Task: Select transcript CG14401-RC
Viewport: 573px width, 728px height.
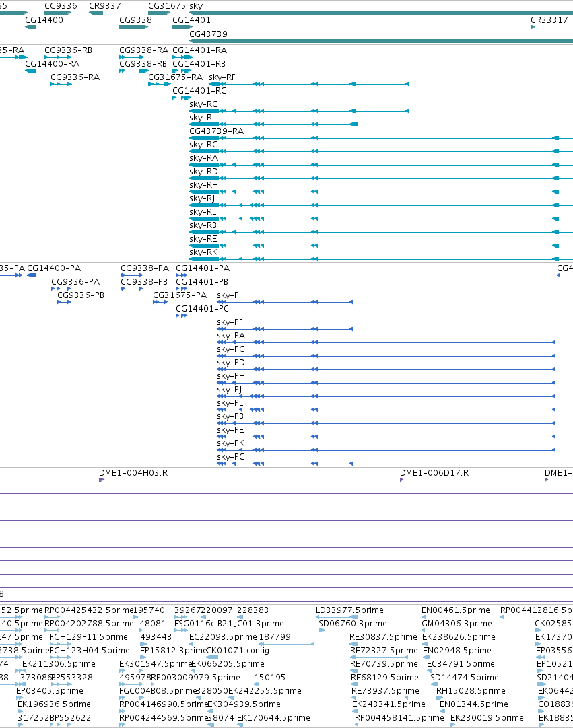Action: tap(199, 91)
